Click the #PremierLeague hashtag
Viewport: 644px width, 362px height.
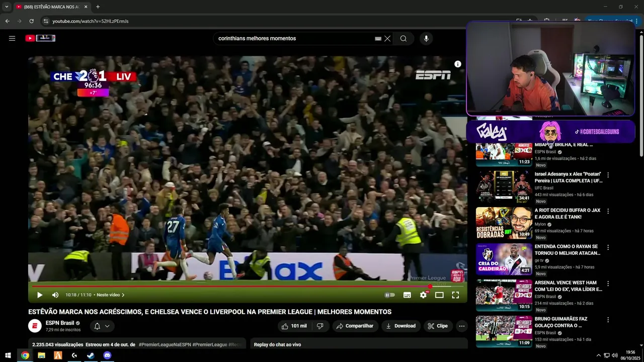point(210,344)
